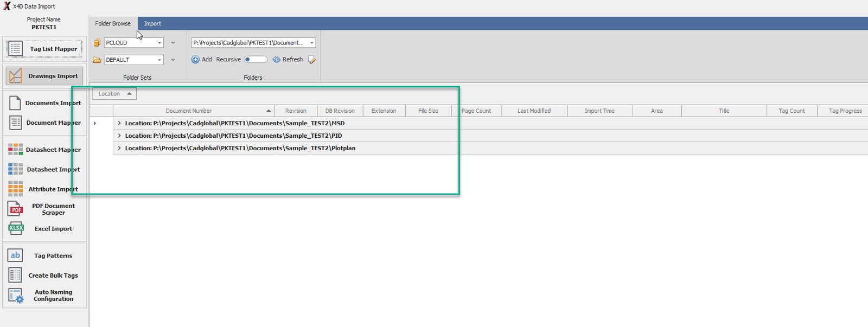The image size is (868, 327).
Task: Open PDF Document Scraper icon
Action: coord(16,209)
